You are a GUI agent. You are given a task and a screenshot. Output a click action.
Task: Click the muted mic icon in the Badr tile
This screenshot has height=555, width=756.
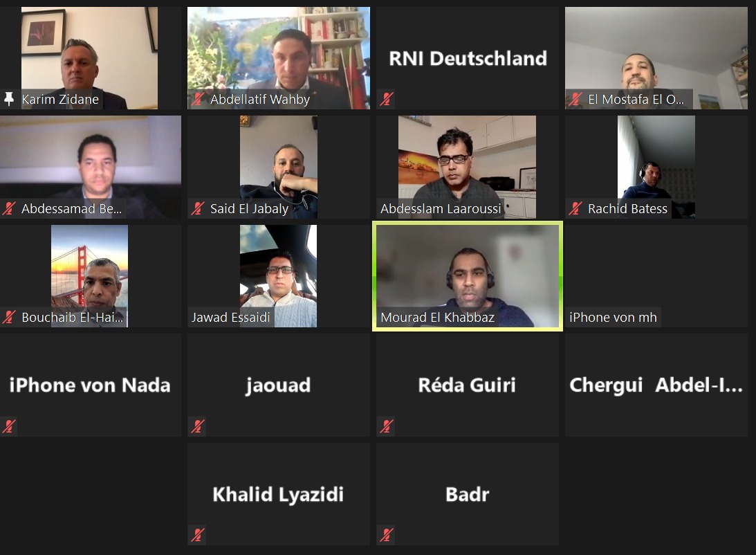[x=386, y=535]
